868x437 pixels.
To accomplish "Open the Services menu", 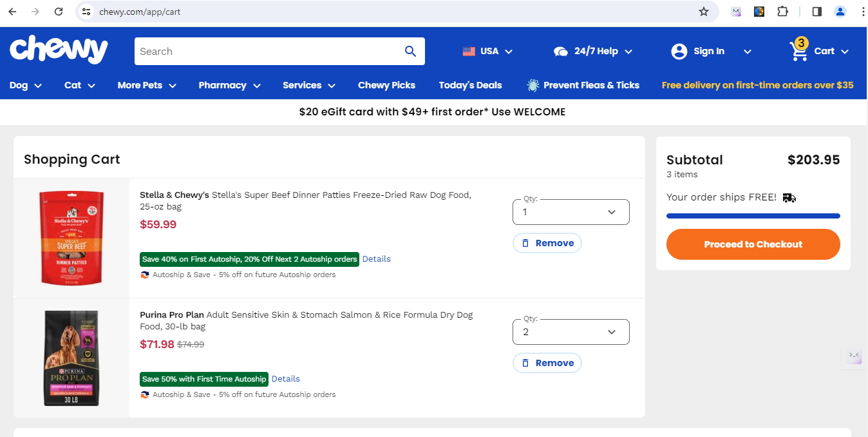I will point(309,85).
